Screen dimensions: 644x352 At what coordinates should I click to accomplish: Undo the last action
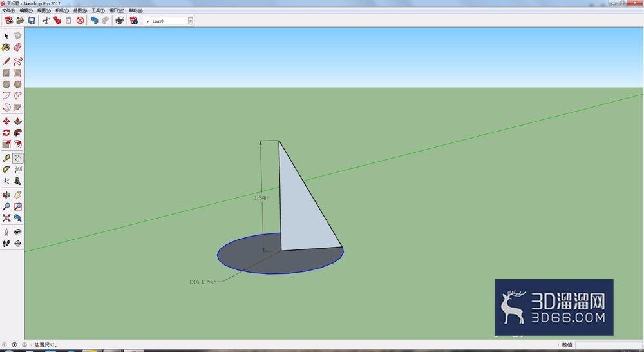coord(95,21)
